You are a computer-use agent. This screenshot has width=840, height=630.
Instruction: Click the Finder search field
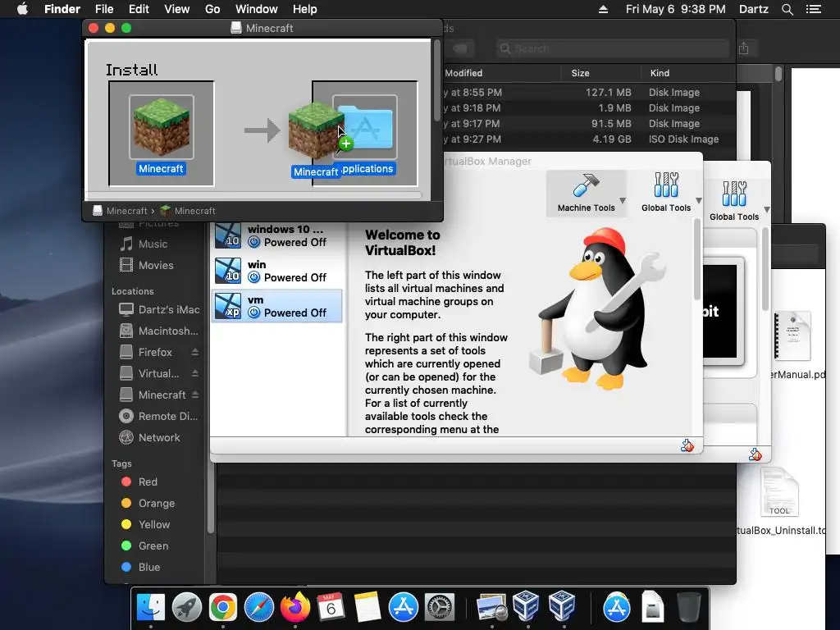612,48
